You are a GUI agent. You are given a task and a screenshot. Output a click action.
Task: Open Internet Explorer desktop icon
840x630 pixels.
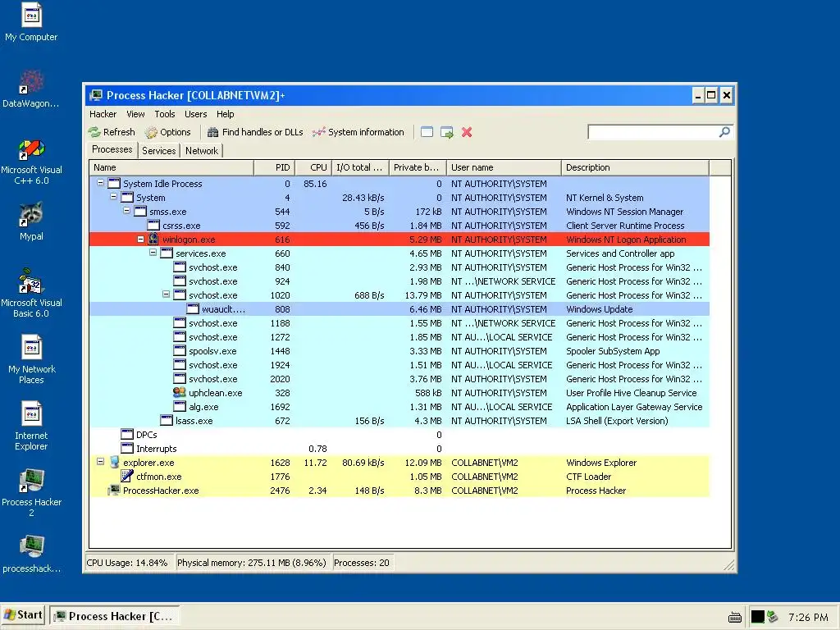31,427
